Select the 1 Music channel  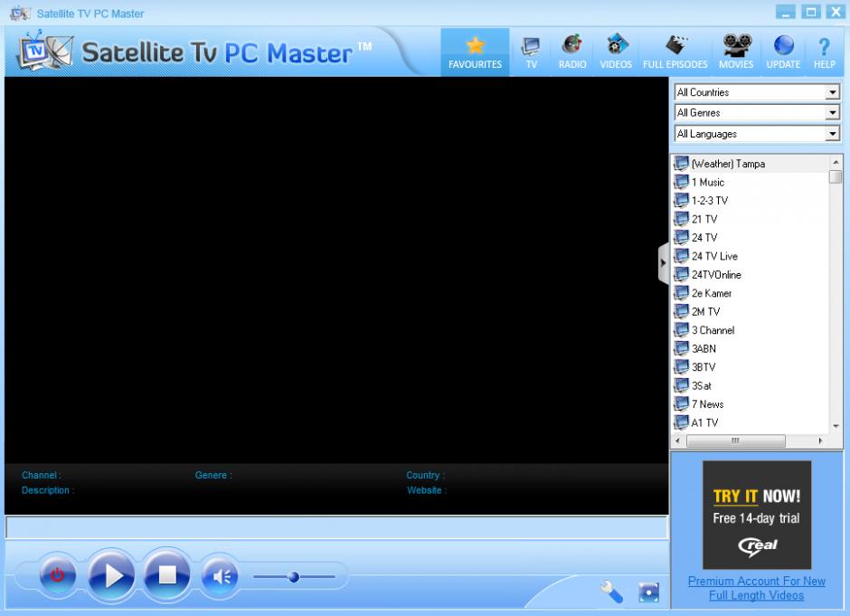(751, 182)
